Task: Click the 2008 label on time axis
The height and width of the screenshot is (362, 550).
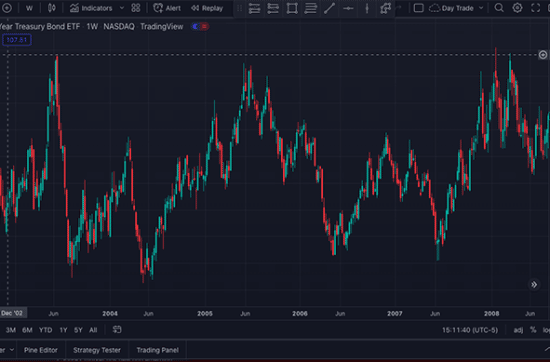Action: pos(491,314)
